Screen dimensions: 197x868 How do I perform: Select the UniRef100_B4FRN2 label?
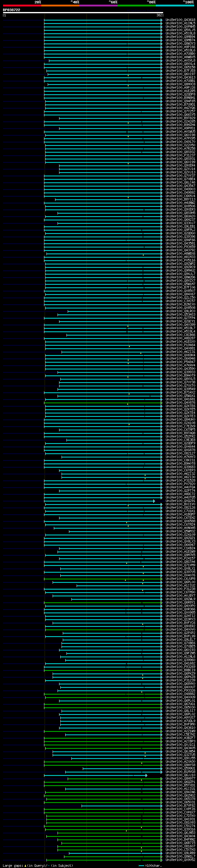[180, 840]
